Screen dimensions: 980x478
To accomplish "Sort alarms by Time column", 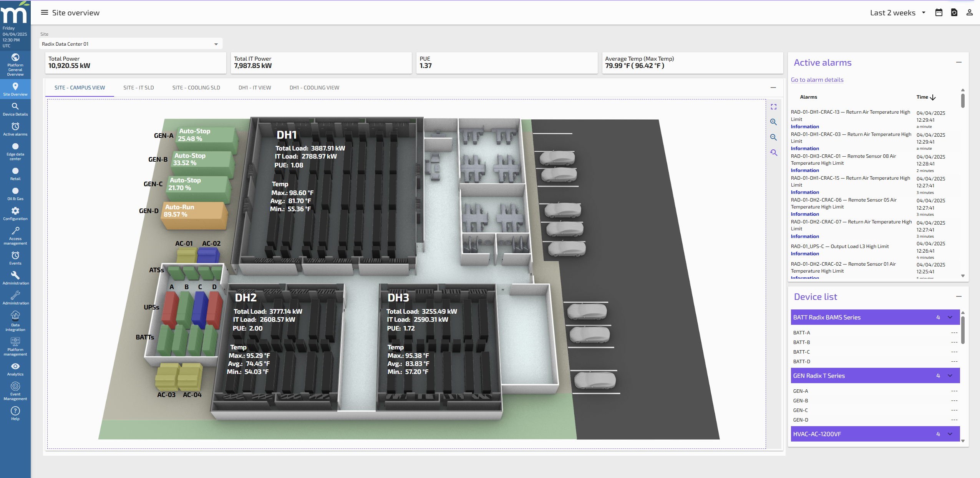I will coord(925,97).
